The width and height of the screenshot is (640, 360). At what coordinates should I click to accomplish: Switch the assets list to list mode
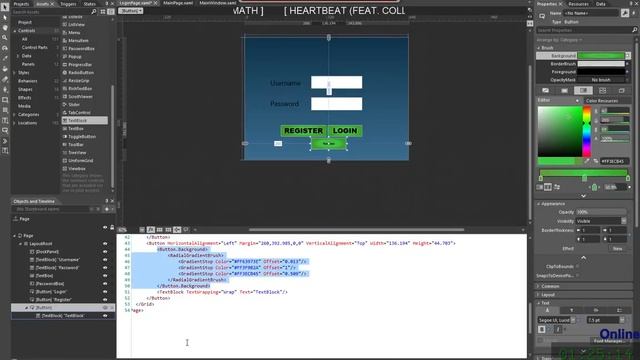click(111, 12)
